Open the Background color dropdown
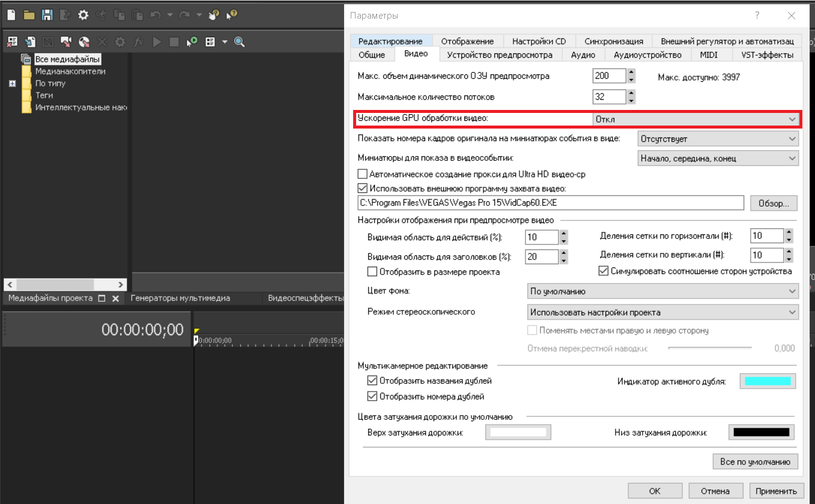 coord(662,291)
